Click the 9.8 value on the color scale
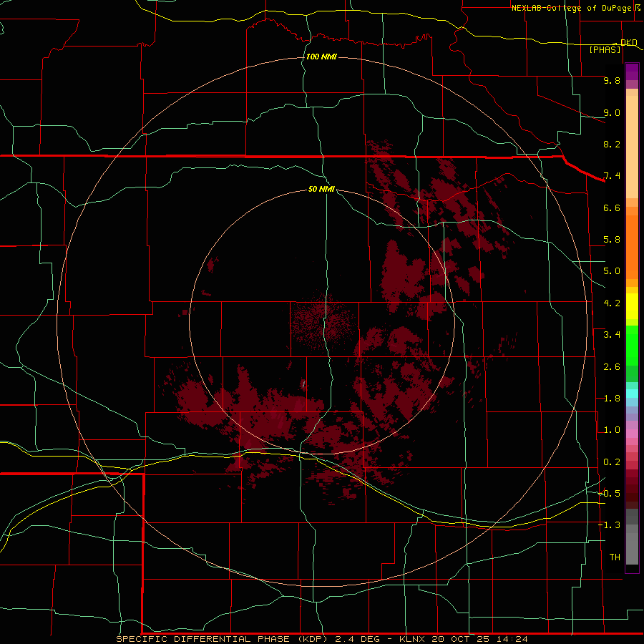 click(612, 80)
